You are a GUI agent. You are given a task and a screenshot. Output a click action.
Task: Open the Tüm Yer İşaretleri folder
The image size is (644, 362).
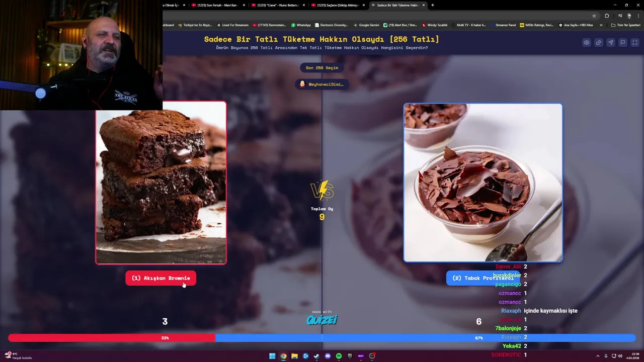pyautogui.click(x=625, y=25)
